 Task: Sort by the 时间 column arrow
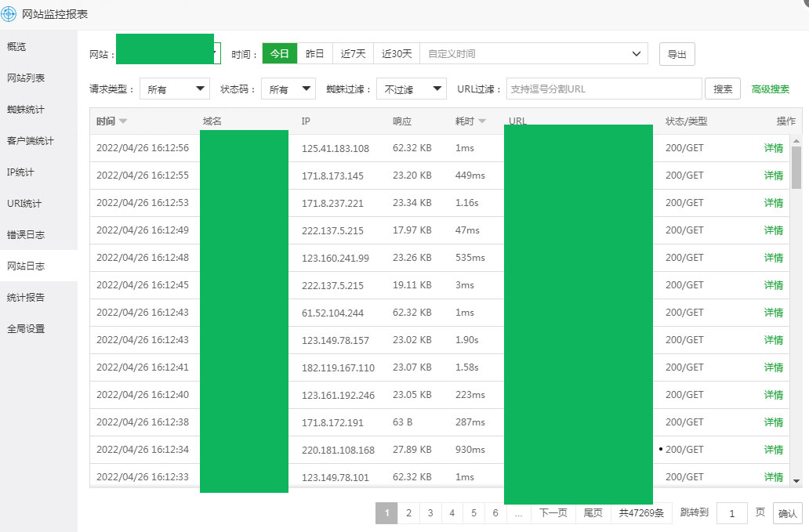coord(123,121)
